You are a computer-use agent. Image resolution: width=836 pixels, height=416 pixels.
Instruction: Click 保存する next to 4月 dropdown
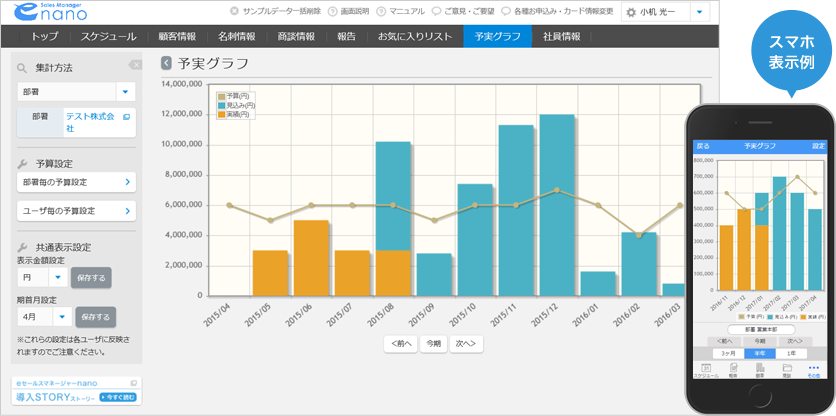click(95, 317)
